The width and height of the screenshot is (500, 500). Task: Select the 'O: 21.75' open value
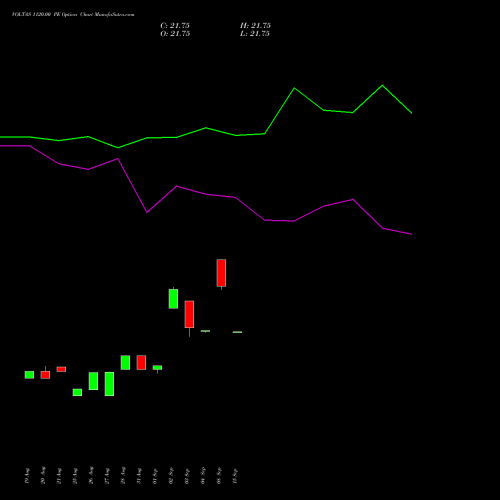tap(175, 34)
